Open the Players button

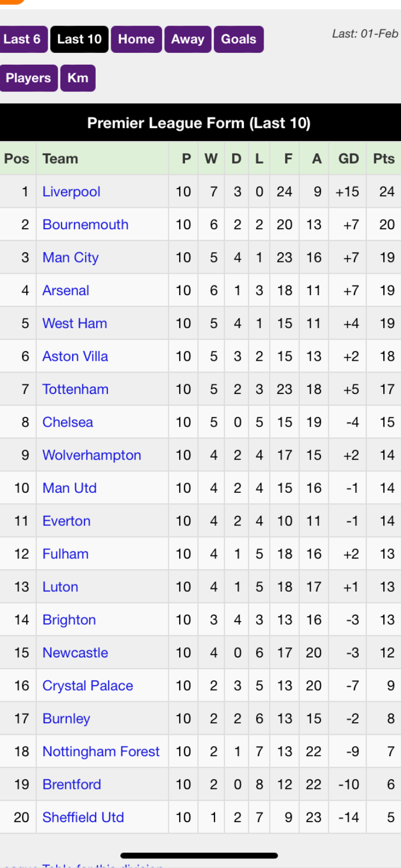(x=28, y=78)
